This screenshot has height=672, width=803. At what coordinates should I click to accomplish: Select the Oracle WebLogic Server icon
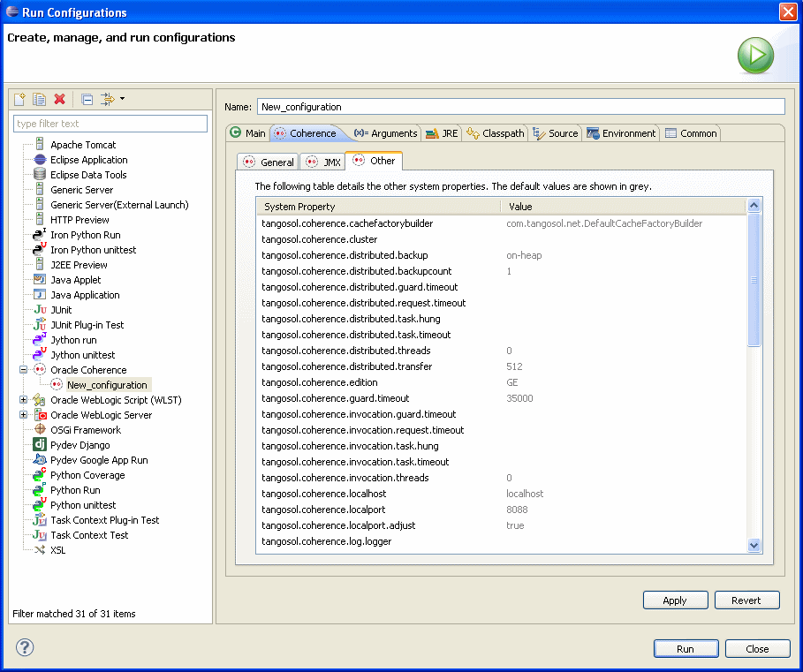(x=40, y=414)
